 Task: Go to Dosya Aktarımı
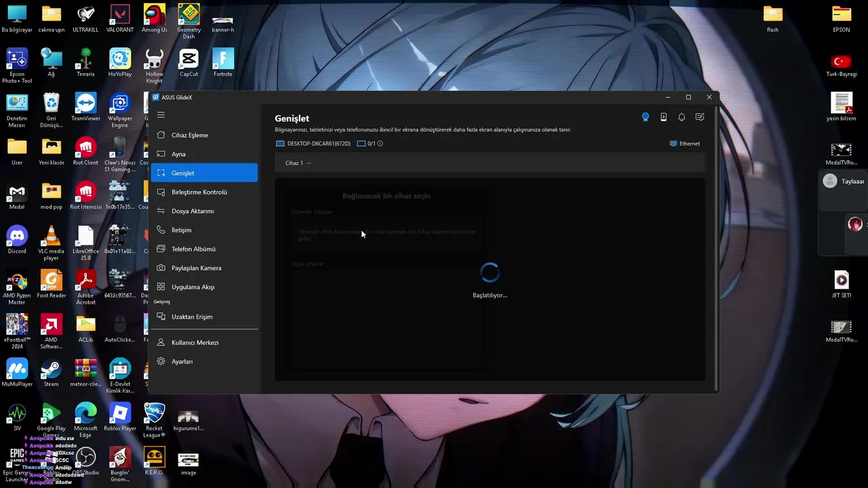(x=204, y=211)
